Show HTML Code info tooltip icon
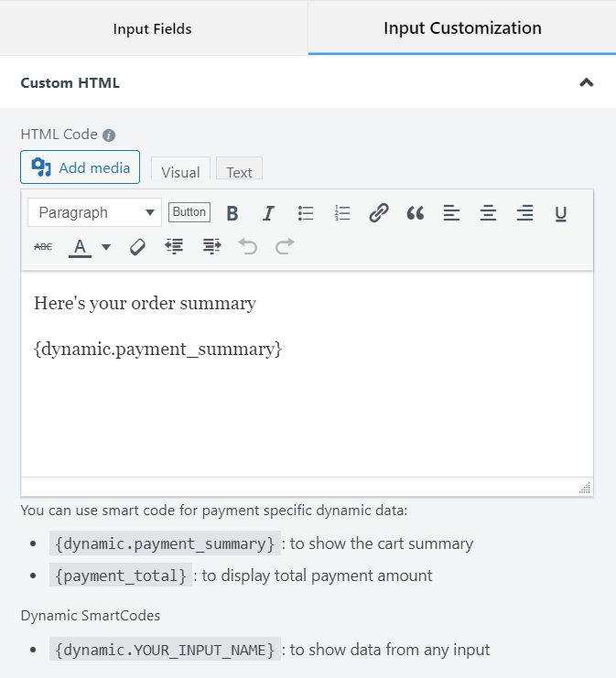 tap(109, 135)
